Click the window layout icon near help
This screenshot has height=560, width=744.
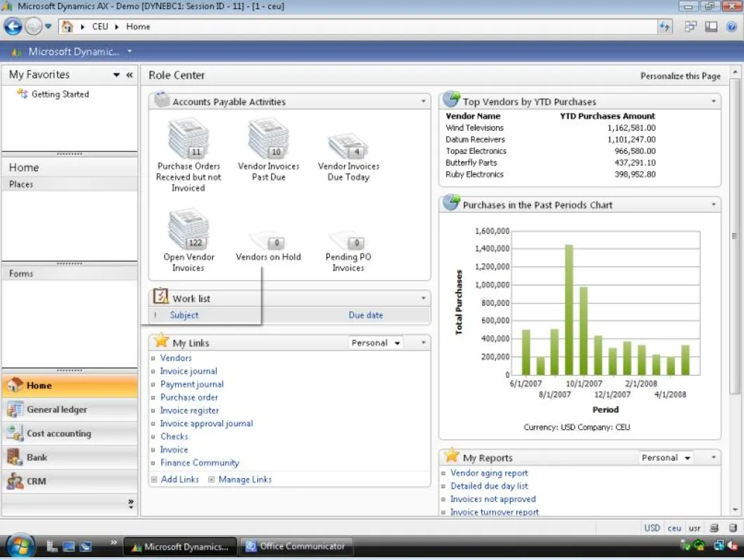[x=711, y=27]
